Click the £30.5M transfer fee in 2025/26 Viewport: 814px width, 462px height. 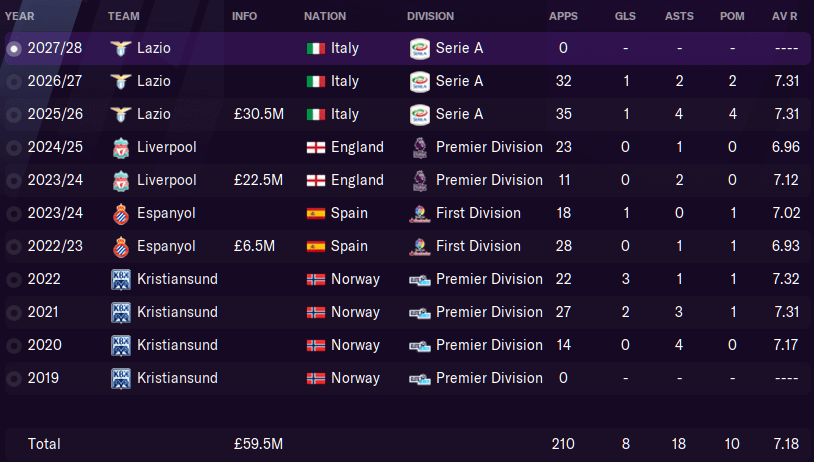point(259,114)
